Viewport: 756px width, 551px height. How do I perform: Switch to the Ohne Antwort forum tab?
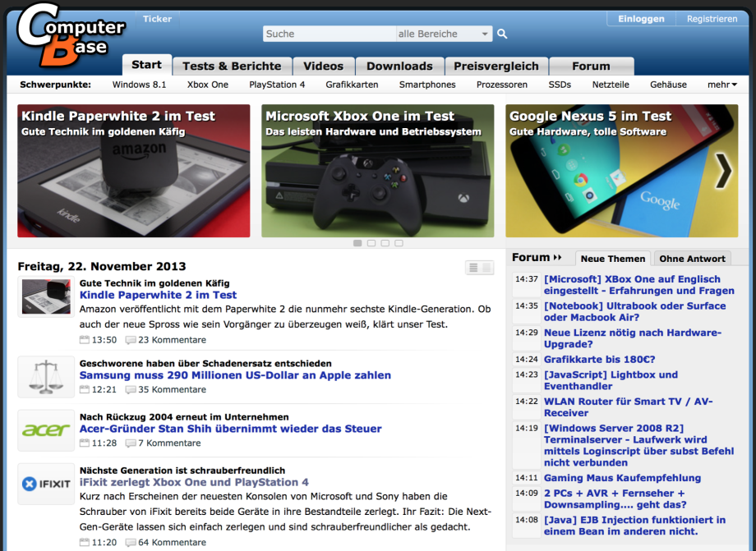click(x=693, y=259)
